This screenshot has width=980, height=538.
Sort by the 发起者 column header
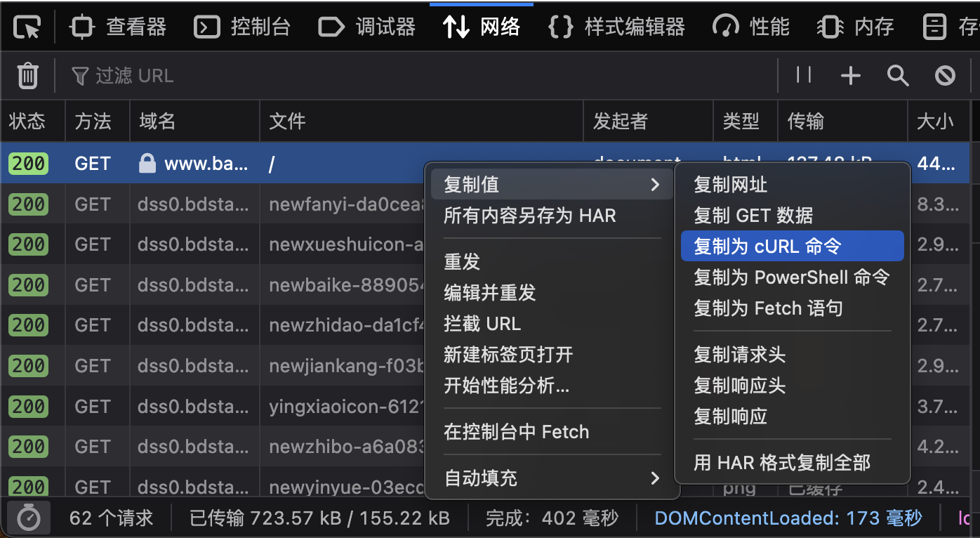648,122
